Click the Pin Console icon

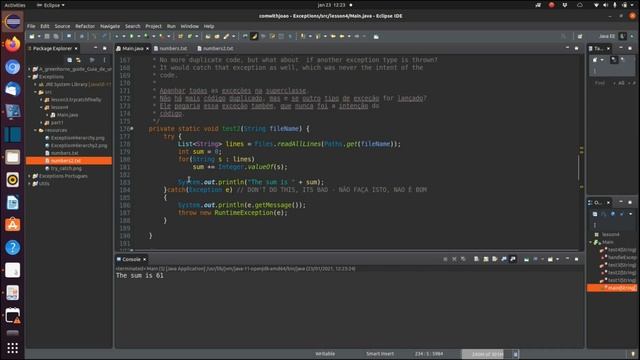[526, 259]
